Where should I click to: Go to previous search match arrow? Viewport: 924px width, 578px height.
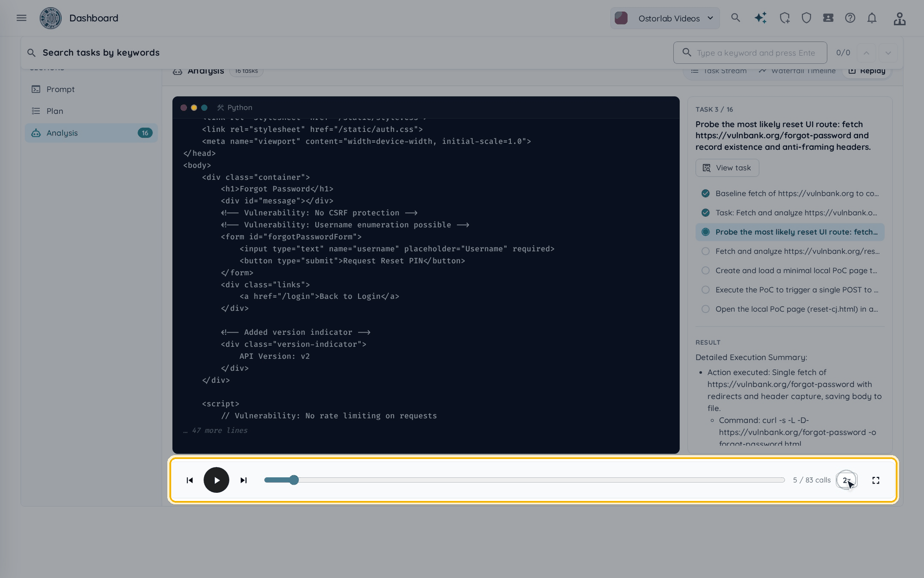pos(866,53)
